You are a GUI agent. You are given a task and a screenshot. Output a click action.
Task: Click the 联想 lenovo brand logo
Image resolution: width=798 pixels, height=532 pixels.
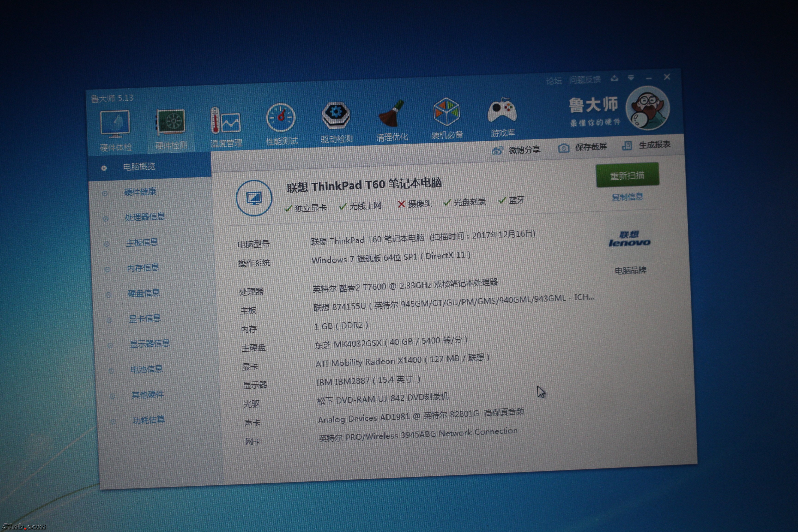pos(629,239)
